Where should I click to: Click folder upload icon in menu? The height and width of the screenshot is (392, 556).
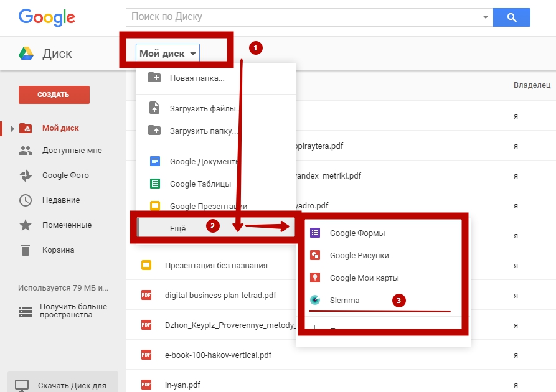pos(154,131)
